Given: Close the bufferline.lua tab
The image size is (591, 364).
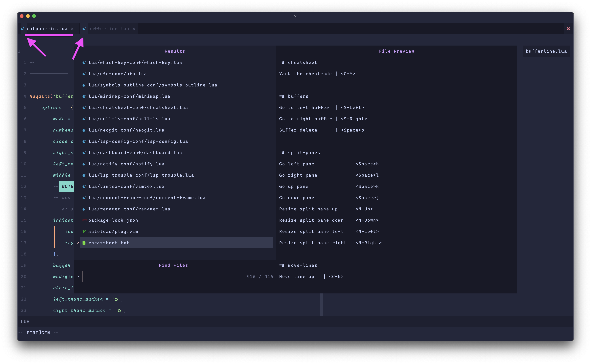Looking at the screenshot, I should pos(134,29).
